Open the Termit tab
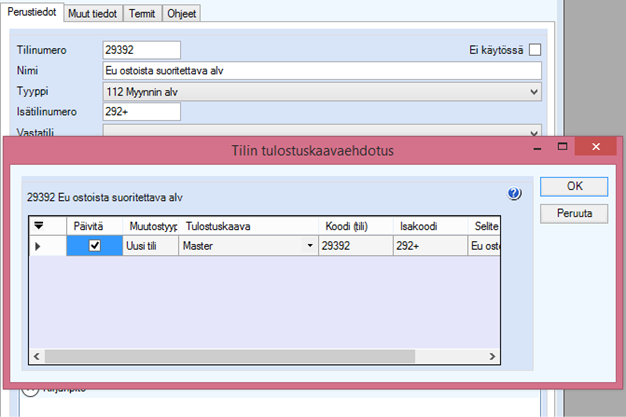626x417 pixels. 142,14
